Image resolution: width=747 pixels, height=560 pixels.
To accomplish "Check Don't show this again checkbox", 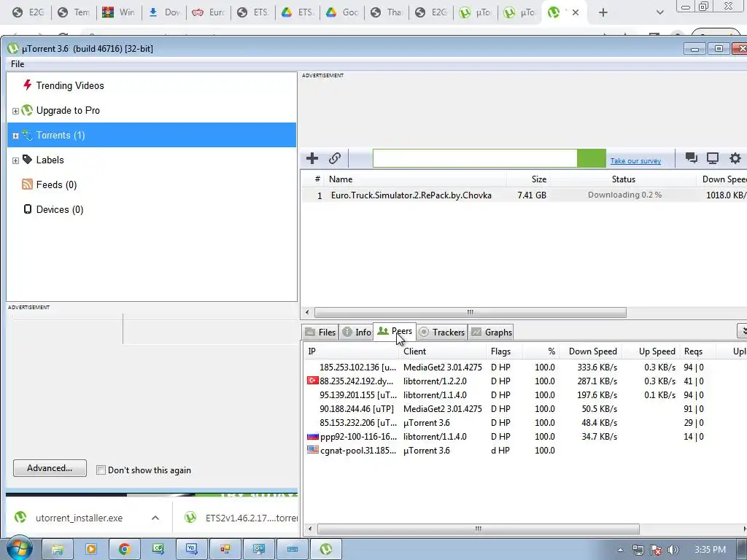I will (101, 470).
